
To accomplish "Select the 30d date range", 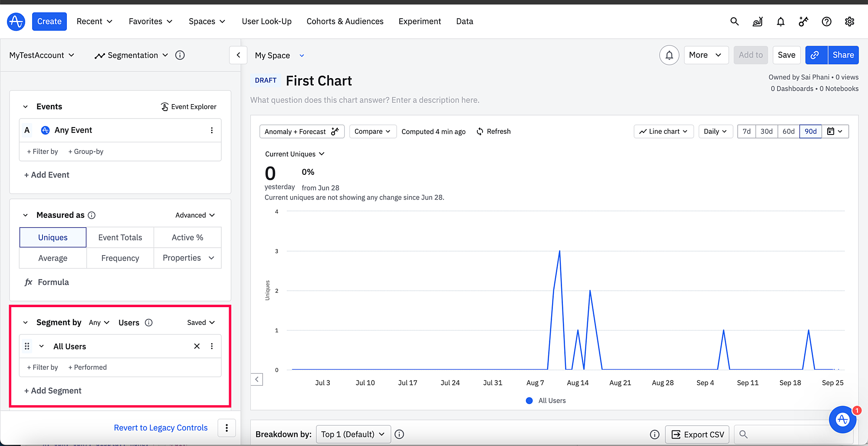I will [x=766, y=131].
